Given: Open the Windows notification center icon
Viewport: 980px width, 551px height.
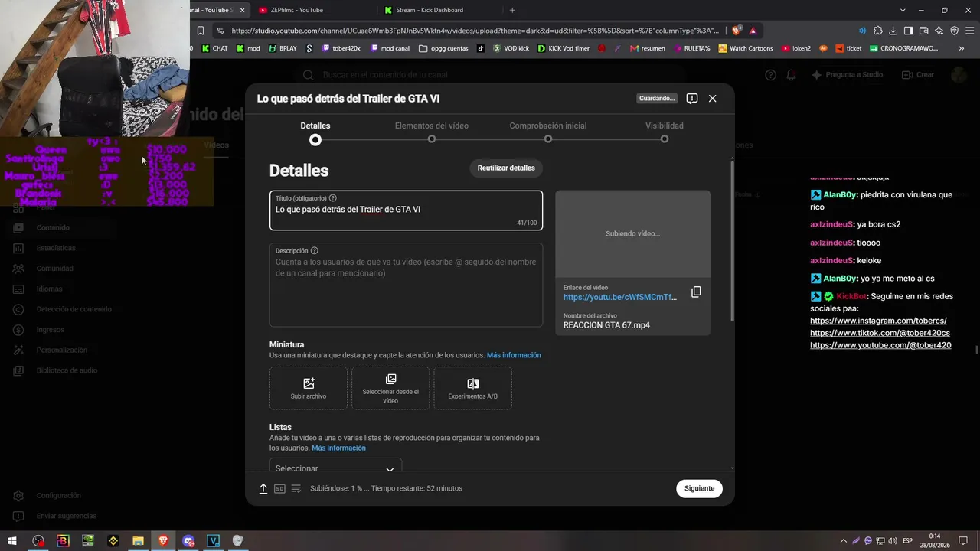Looking at the screenshot, I should pyautogui.click(x=963, y=541).
